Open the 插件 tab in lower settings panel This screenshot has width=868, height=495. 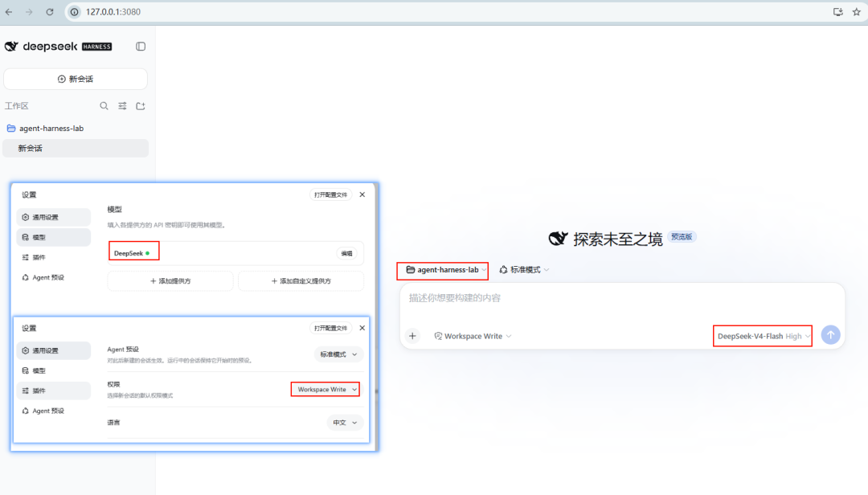point(54,391)
